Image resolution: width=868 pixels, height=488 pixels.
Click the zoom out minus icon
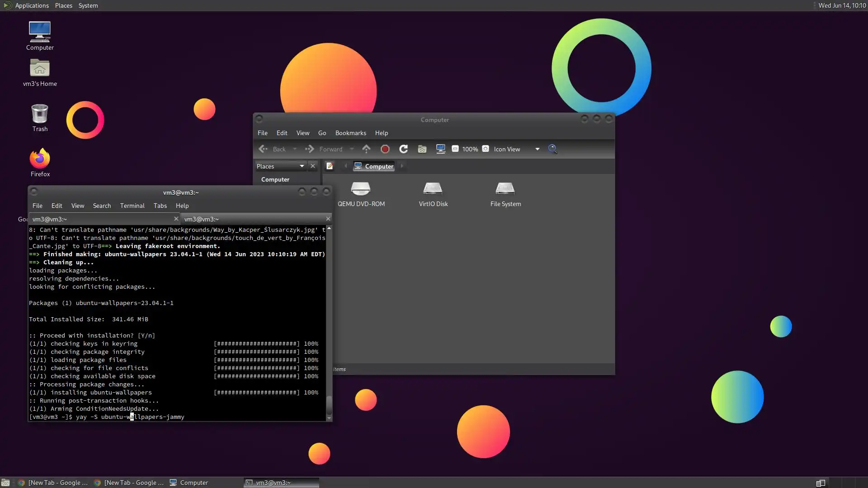(x=455, y=149)
